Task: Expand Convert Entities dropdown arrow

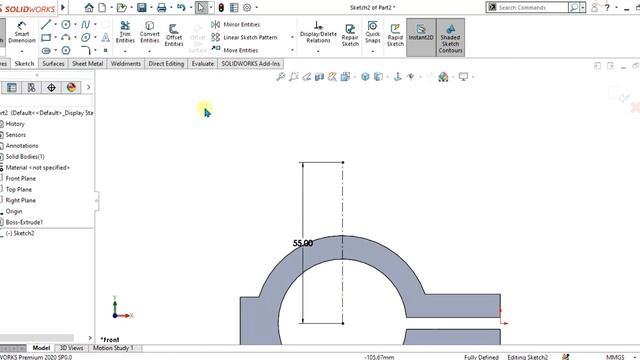Action: (149, 51)
